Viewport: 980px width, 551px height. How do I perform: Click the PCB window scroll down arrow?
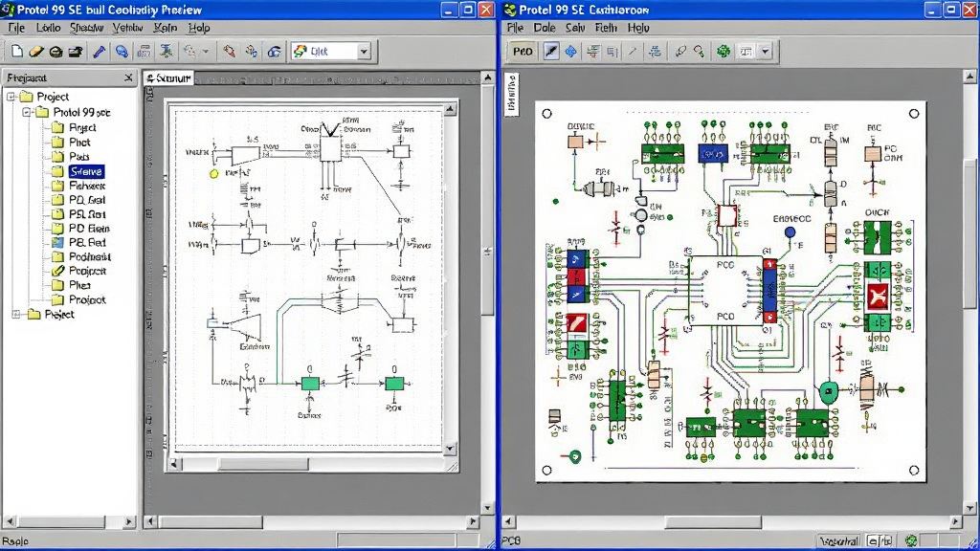click(x=969, y=508)
